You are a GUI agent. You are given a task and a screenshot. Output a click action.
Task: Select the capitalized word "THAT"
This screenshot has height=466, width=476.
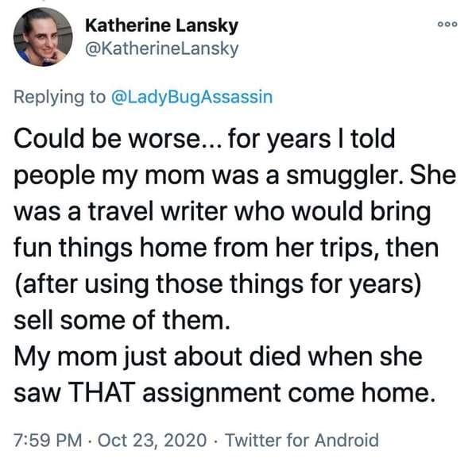pyautogui.click(x=102, y=392)
